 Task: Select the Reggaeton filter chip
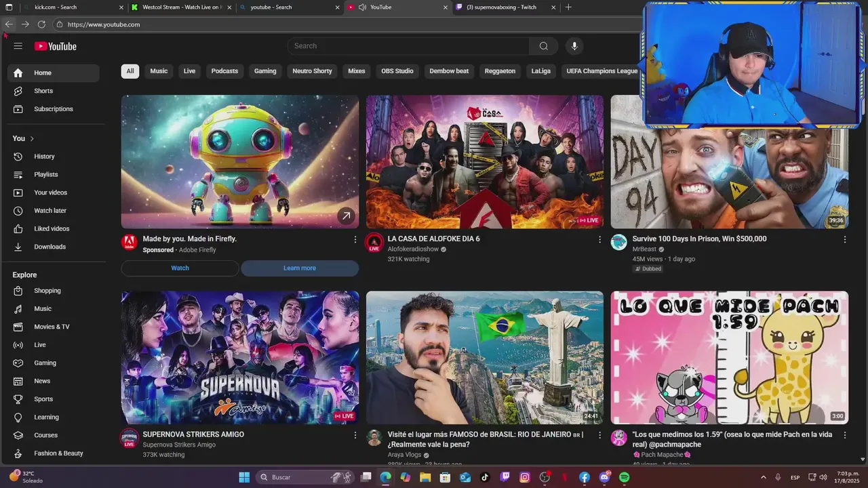click(x=500, y=71)
